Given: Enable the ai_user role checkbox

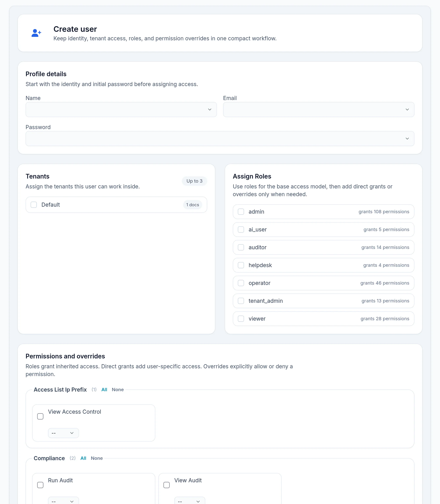Looking at the screenshot, I should click(241, 229).
